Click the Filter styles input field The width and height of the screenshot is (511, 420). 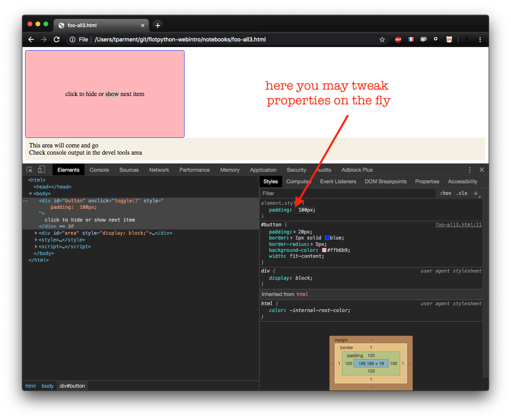pyautogui.click(x=347, y=193)
